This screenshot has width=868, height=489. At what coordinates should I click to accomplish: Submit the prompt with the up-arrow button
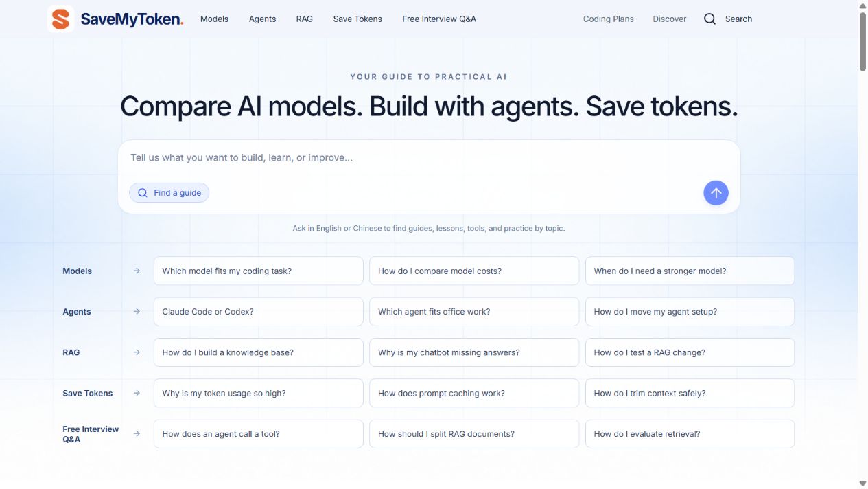(x=716, y=193)
